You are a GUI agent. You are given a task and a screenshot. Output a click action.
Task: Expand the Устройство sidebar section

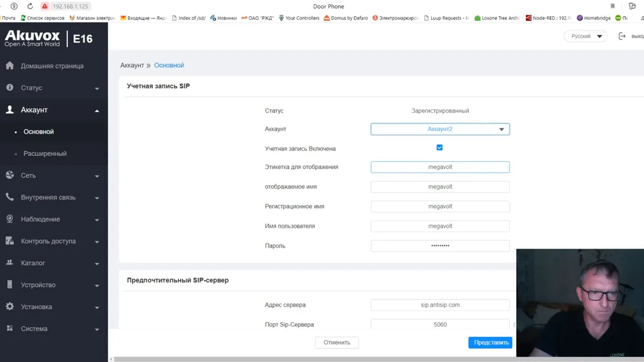pyautogui.click(x=54, y=285)
